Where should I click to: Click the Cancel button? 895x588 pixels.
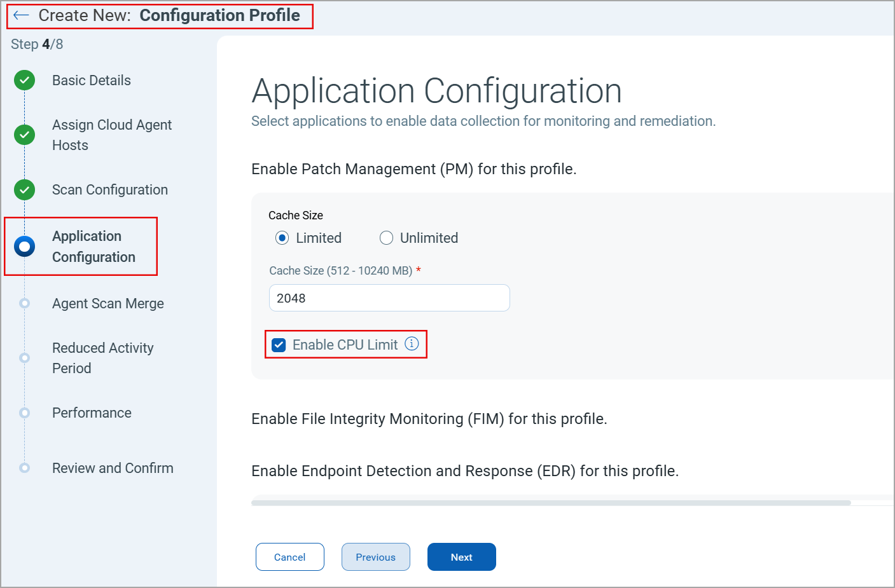point(289,556)
